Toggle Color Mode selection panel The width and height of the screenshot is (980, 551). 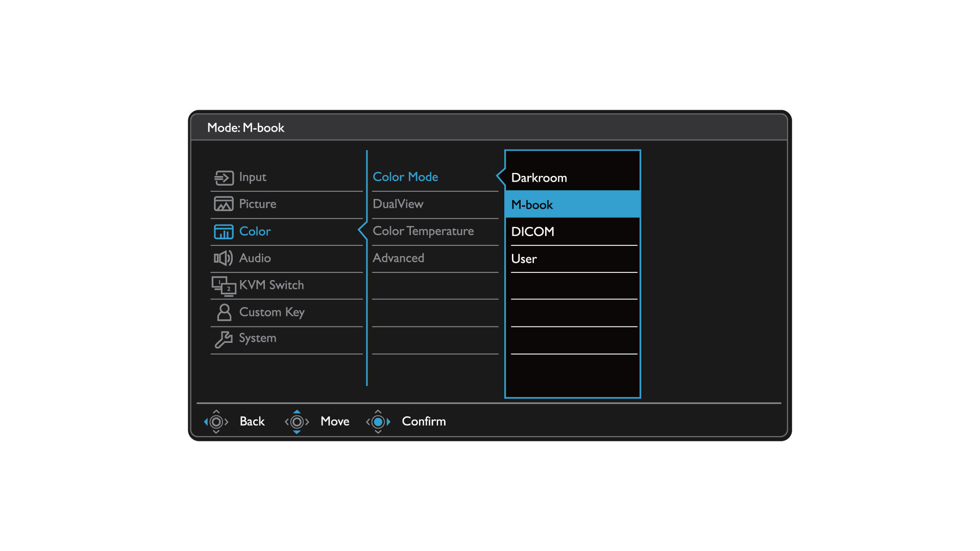(x=405, y=176)
